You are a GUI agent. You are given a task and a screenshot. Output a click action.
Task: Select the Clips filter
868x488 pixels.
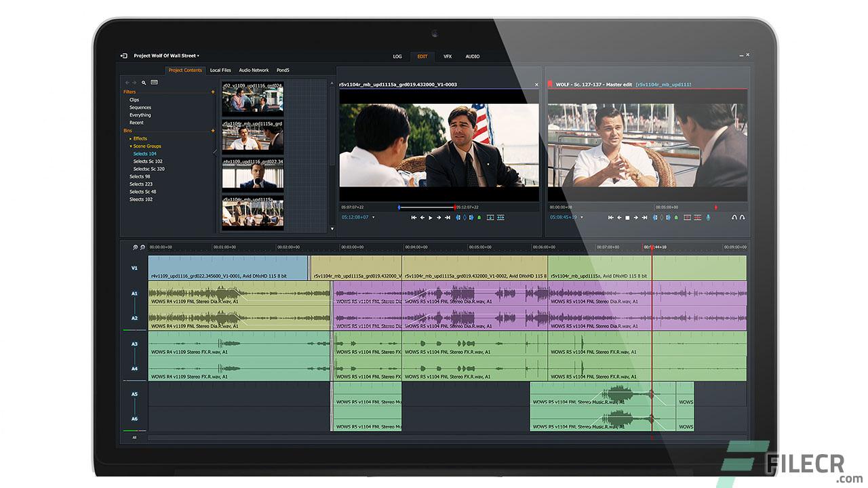pos(134,100)
